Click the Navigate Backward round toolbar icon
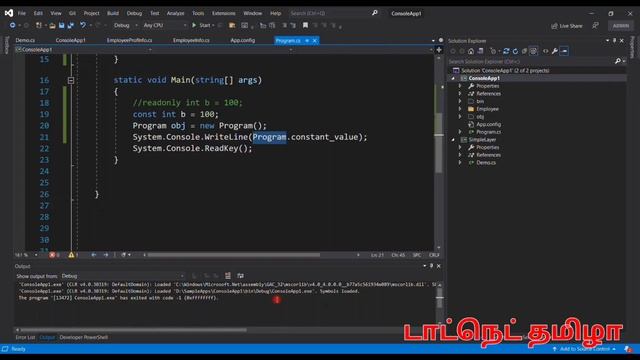The height and width of the screenshot is (360, 640). point(13,25)
